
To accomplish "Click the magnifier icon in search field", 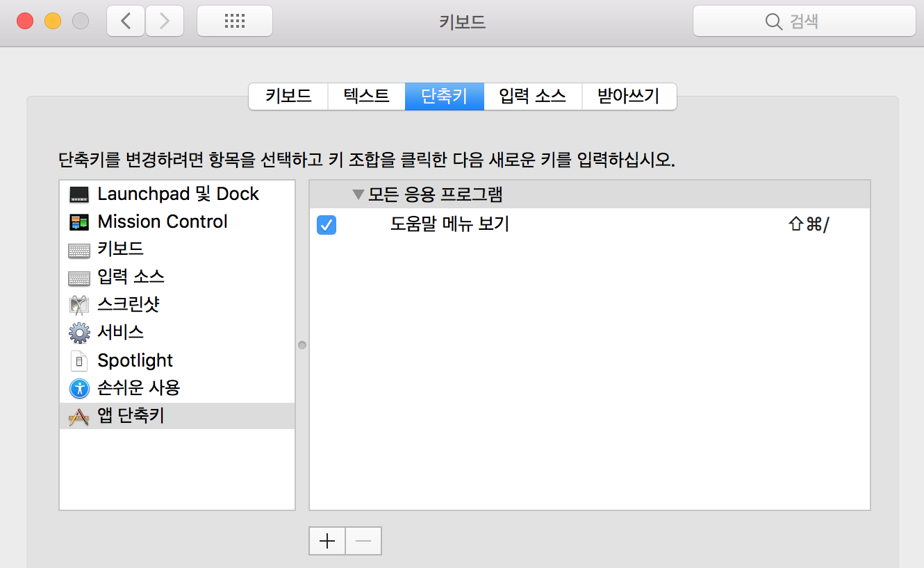I will pos(774,22).
